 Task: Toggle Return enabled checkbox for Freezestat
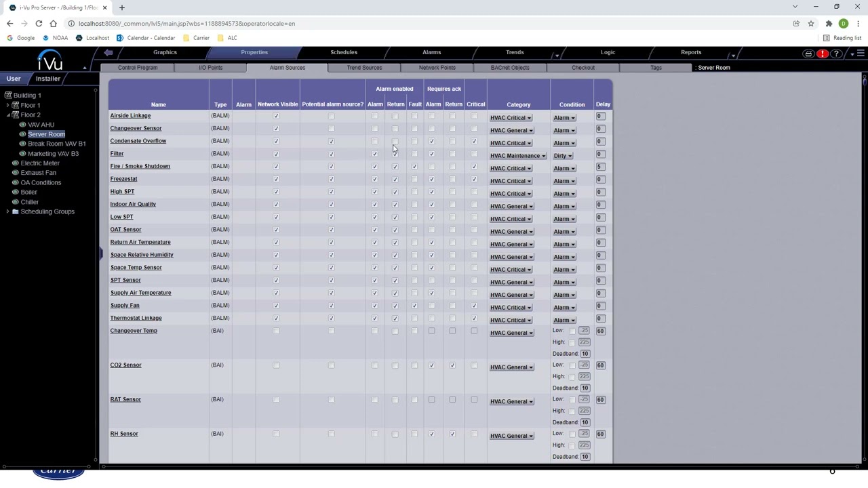[x=395, y=179]
